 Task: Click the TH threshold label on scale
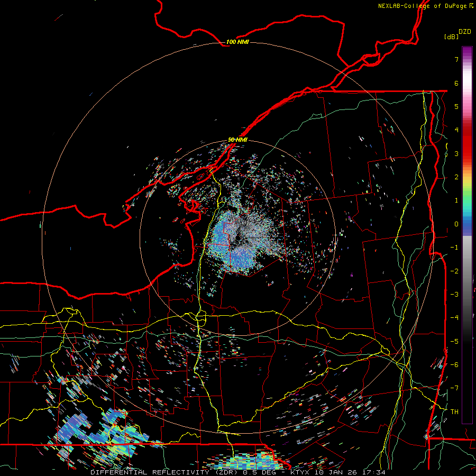pos(454,411)
